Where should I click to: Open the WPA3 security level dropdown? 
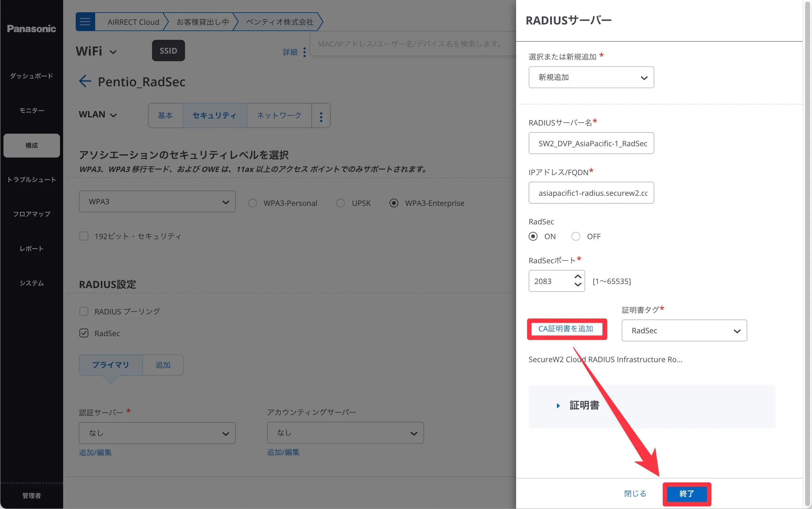[157, 202]
